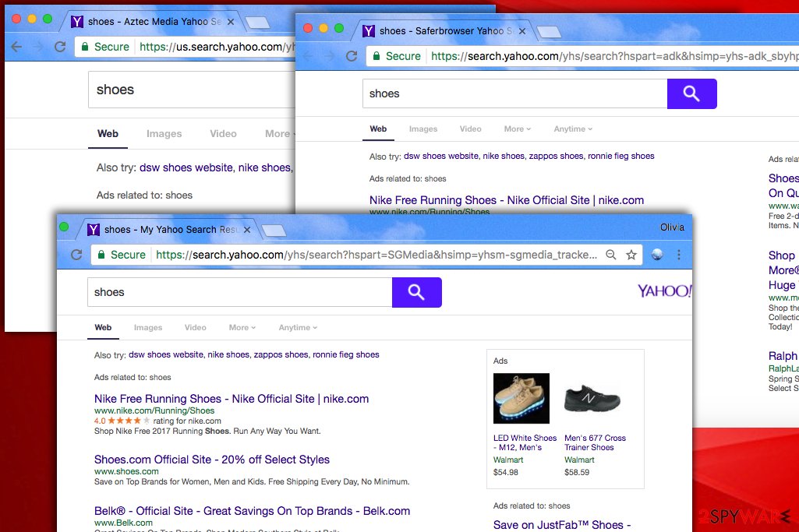Open Belk Official Site result link
799x532 pixels.
253,511
